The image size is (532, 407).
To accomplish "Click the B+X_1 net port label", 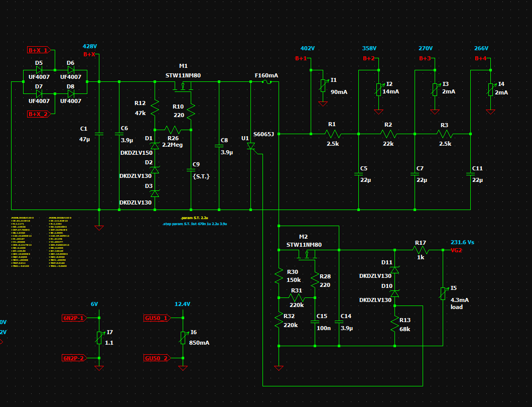I will pos(39,50).
